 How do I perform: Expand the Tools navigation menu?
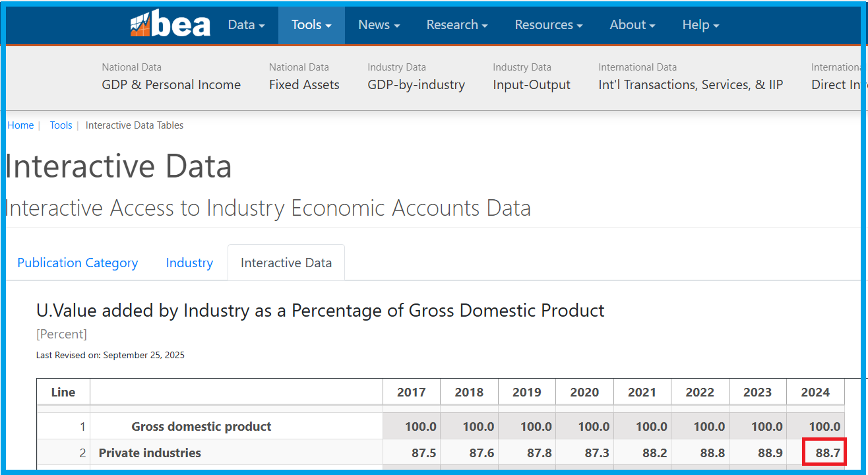tap(311, 25)
